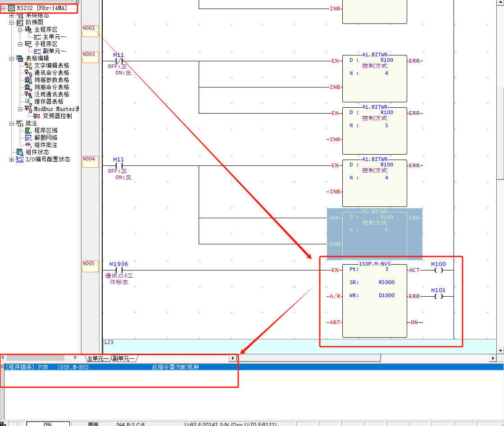This screenshot has width=504, height=426.
Task: Open the 组件状态 magnifier icon
Action: [19, 152]
